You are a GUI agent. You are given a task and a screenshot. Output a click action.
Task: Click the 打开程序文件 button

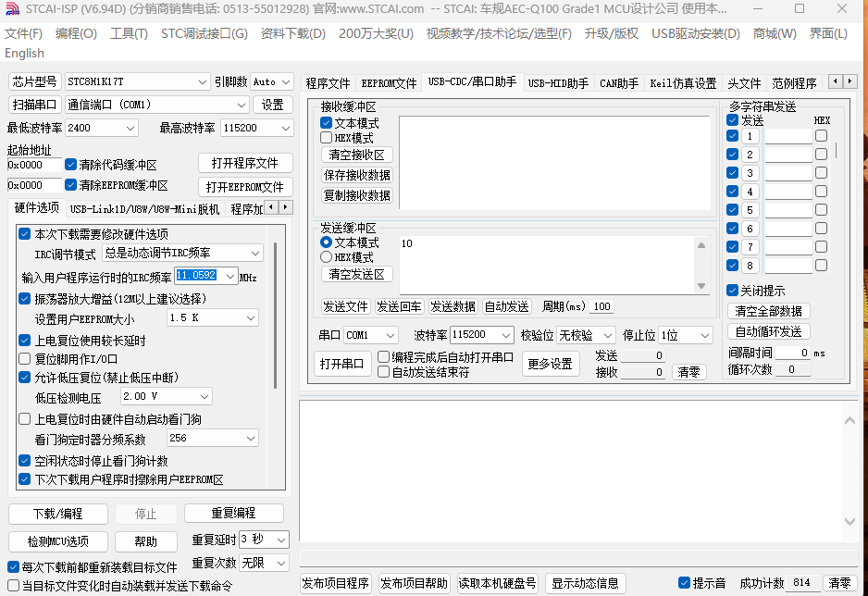pos(245,163)
